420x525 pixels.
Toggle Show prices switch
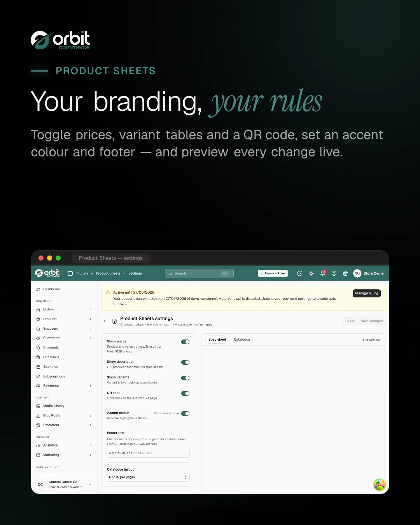(185, 342)
